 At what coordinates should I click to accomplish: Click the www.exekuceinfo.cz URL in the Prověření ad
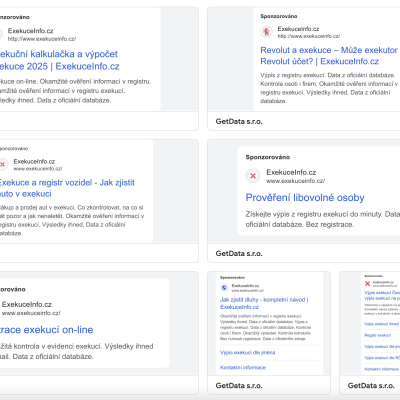(x=295, y=181)
